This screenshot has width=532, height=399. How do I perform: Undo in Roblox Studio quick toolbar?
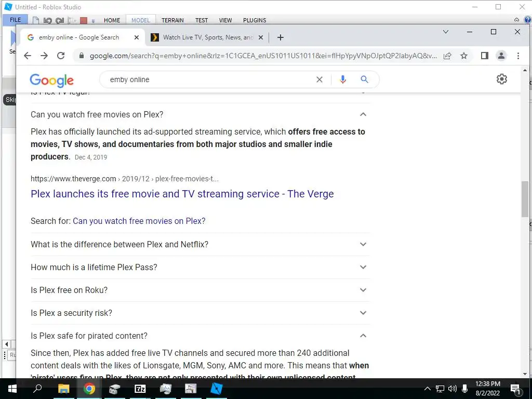pos(47,21)
